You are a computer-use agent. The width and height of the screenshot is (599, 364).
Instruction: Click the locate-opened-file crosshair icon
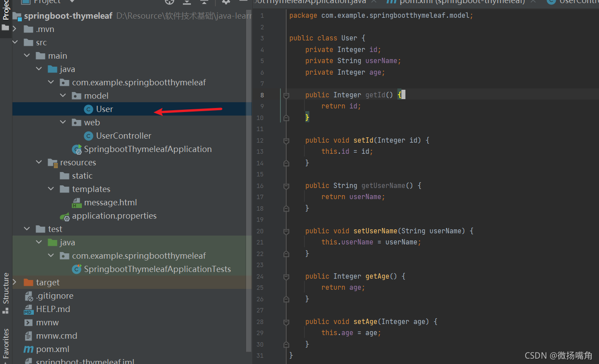(170, 1)
